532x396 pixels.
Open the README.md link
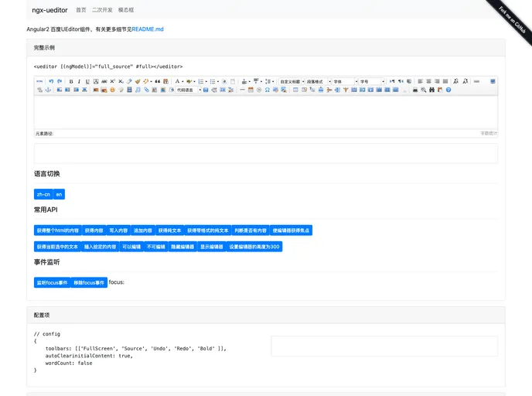click(148, 29)
